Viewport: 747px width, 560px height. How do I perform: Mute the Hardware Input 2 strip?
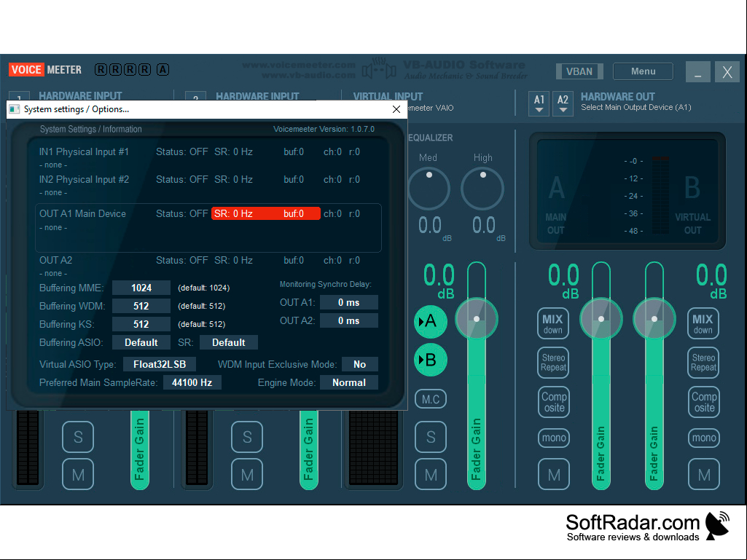coord(247,474)
